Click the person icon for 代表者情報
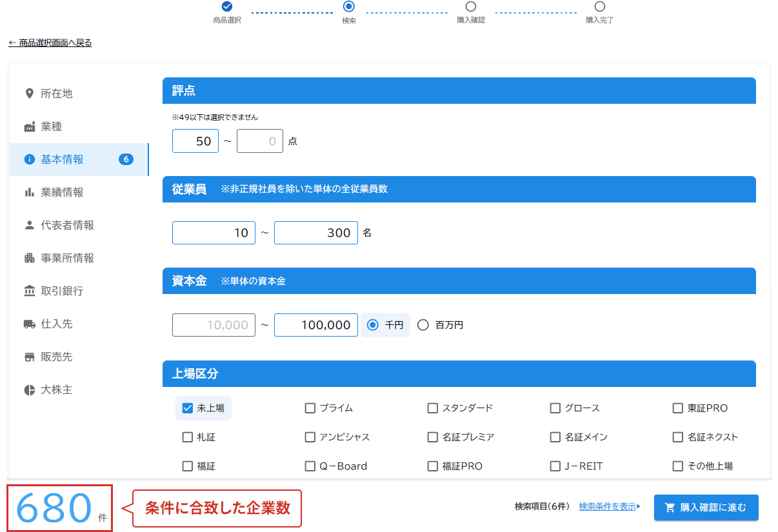 pyautogui.click(x=29, y=226)
